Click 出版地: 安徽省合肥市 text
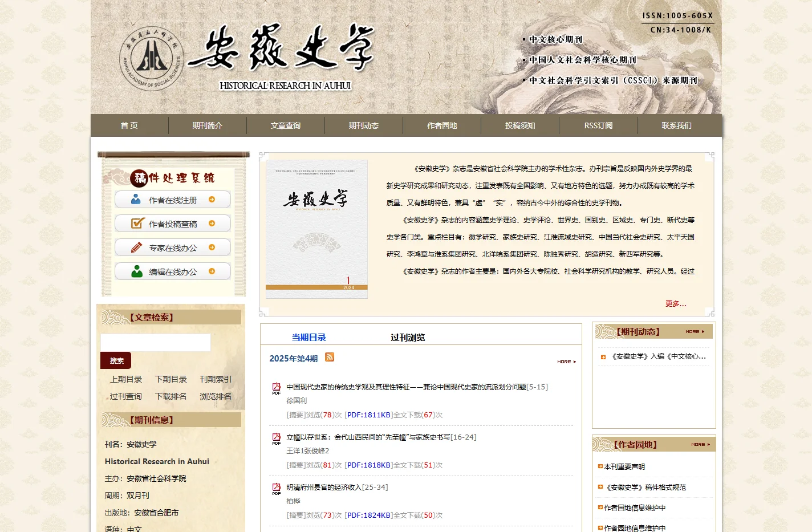Viewport: 812px width, 532px height. (x=141, y=513)
